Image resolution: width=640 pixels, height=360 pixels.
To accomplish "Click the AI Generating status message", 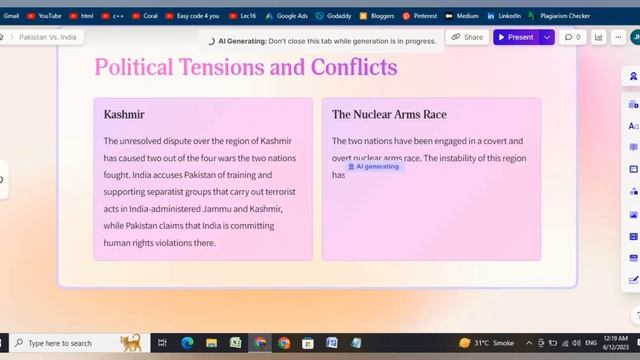I will point(322,41).
